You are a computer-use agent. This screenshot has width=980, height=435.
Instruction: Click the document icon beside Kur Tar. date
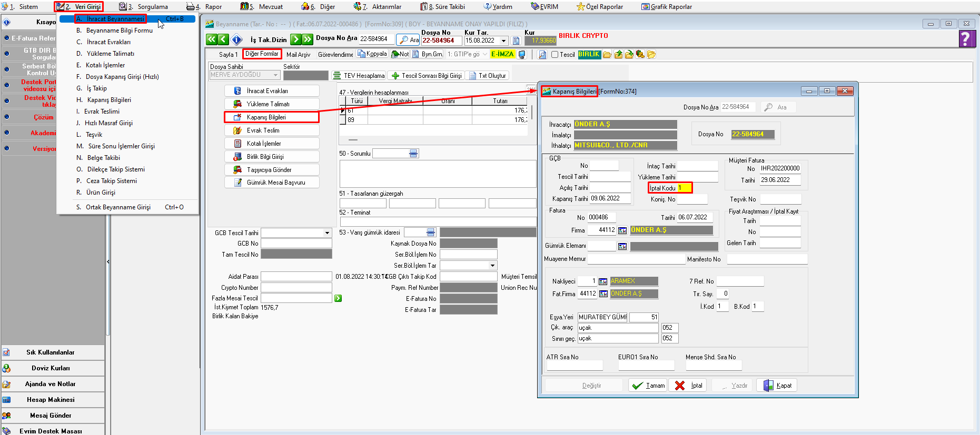point(516,41)
